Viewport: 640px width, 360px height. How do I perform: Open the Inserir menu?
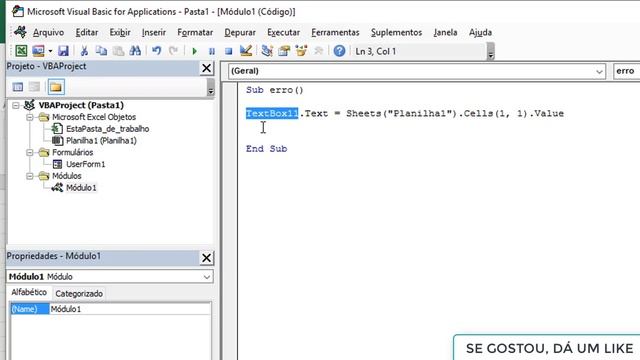(x=154, y=32)
